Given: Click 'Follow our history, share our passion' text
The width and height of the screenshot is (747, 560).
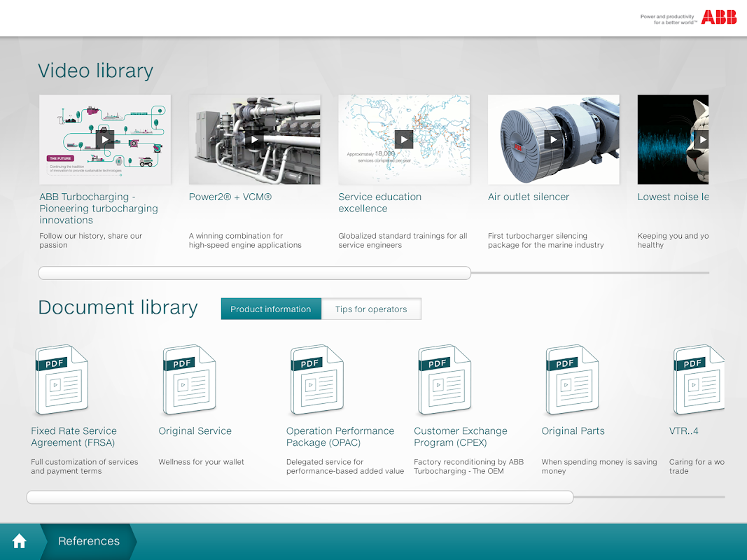Looking at the screenshot, I should pyautogui.click(x=90, y=241).
